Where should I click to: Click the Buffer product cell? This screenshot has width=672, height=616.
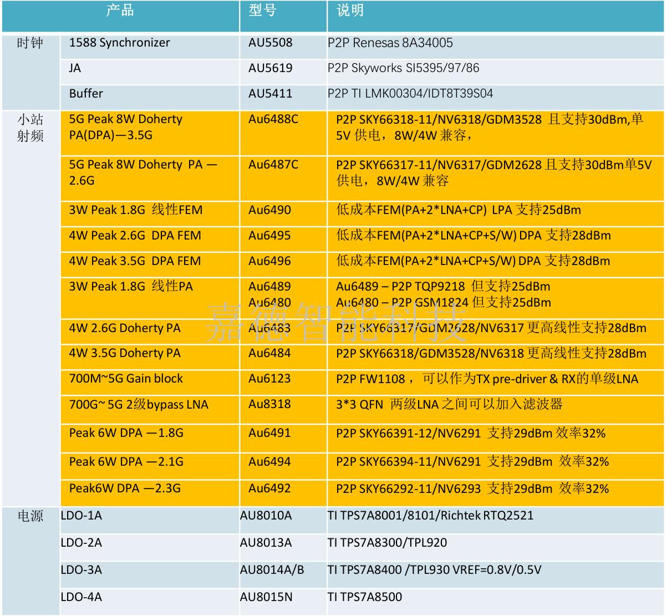click(86, 94)
